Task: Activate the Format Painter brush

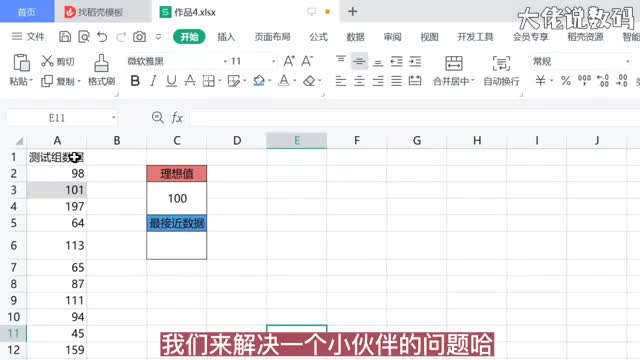Action: (x=101, y=63)
